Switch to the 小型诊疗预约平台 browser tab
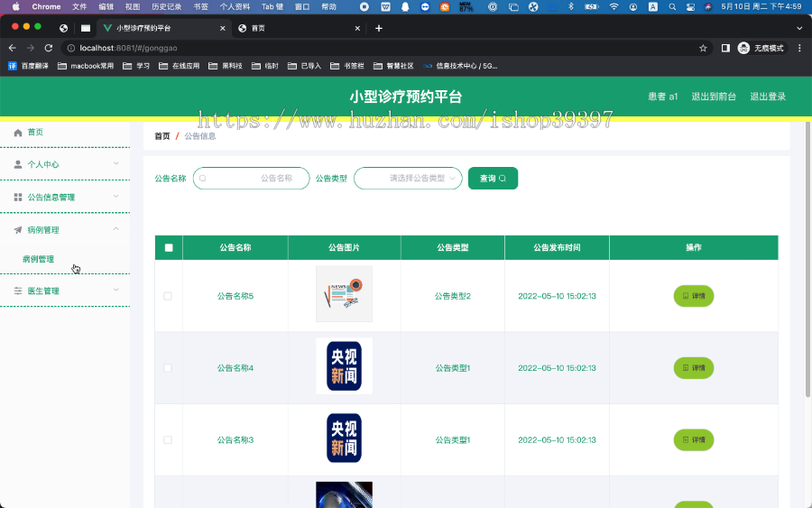The image size is (812, 508). pyautogui.click(x=163, y=29)
